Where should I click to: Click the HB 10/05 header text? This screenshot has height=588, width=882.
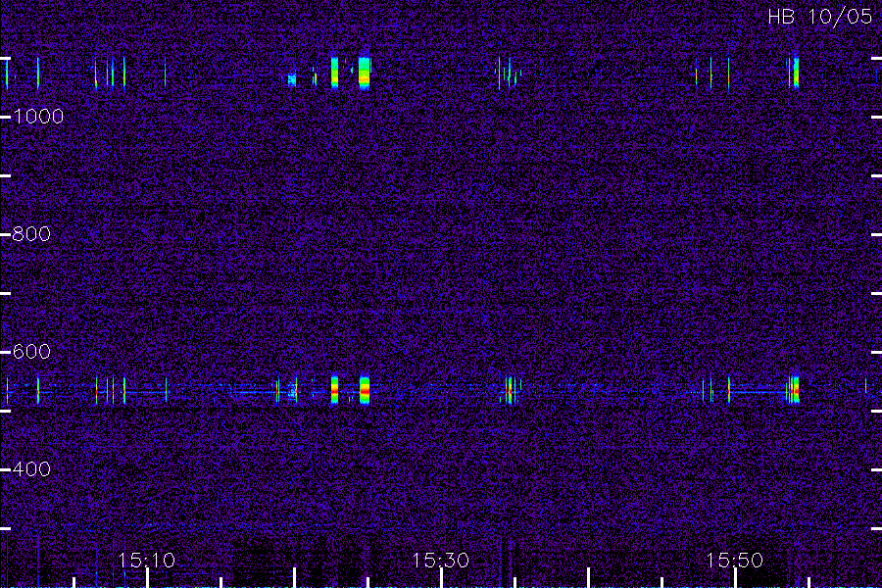tap(820, 17)
